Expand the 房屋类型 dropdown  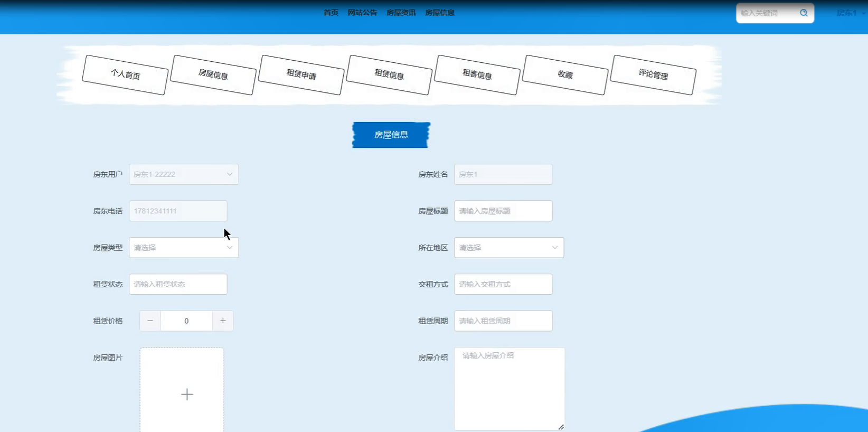tap(184, 248)
